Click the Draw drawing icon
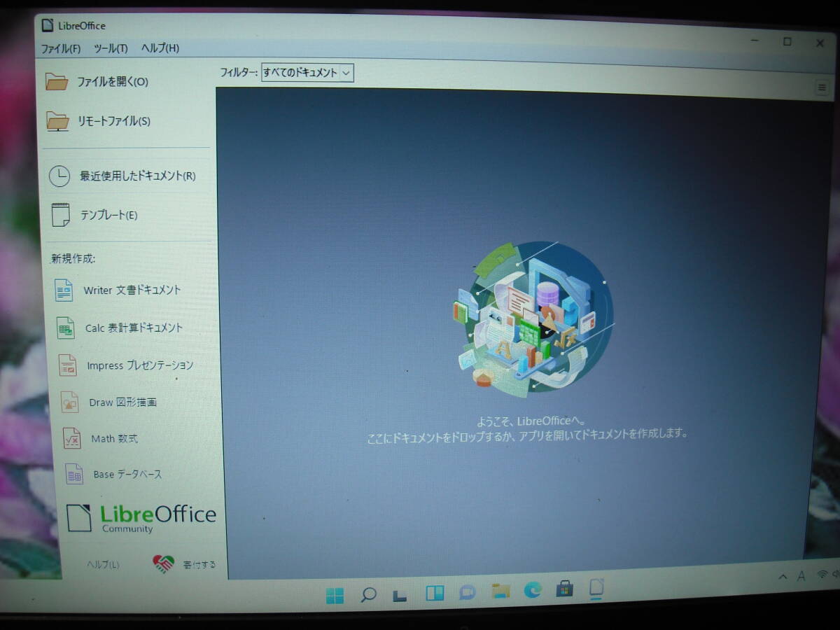Screen dimensions: 840x630 pos(69,402)
